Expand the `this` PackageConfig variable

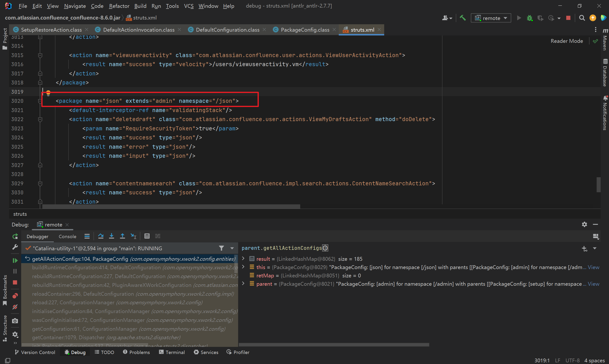click(243, 267)
